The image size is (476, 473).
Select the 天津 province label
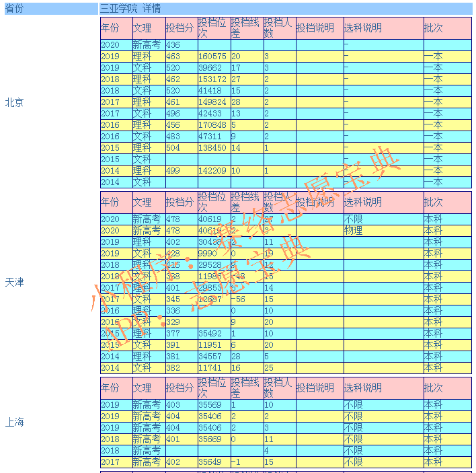(14, 282)
